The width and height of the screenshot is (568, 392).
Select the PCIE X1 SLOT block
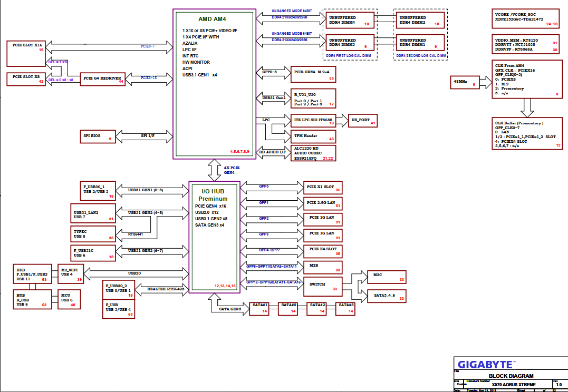coord(323,188)
